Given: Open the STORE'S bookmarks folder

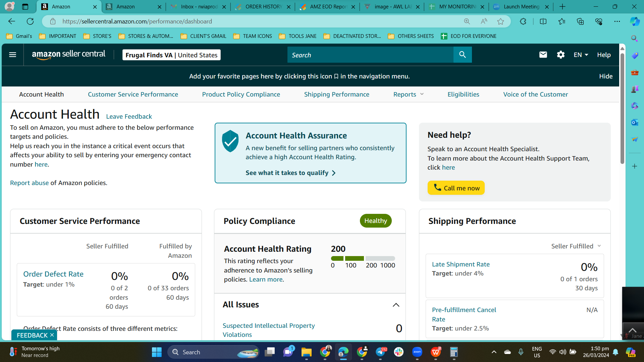Looking at the screenshot, I should pyautogui.click(x=97, y=36).
